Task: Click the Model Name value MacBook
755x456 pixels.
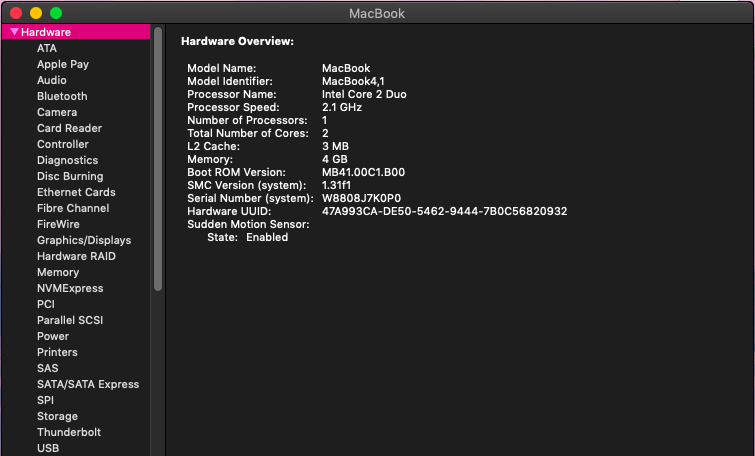Action: (346, 68)
